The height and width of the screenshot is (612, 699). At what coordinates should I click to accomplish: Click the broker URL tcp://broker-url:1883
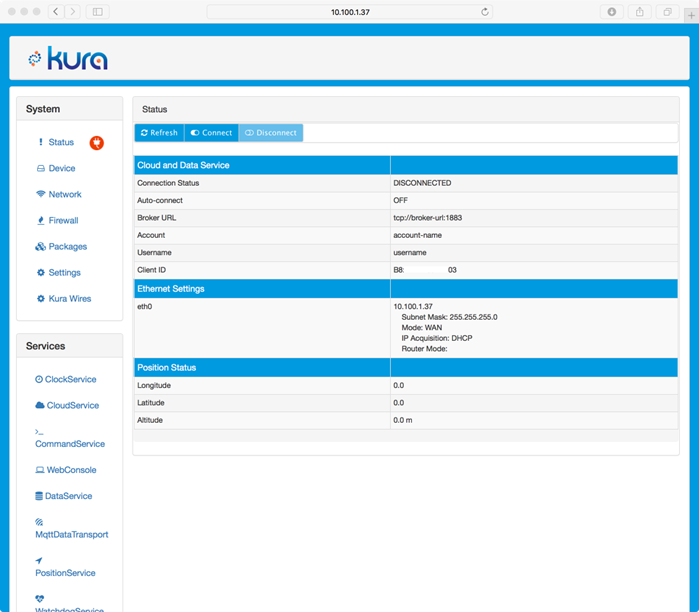click(428, 218)
